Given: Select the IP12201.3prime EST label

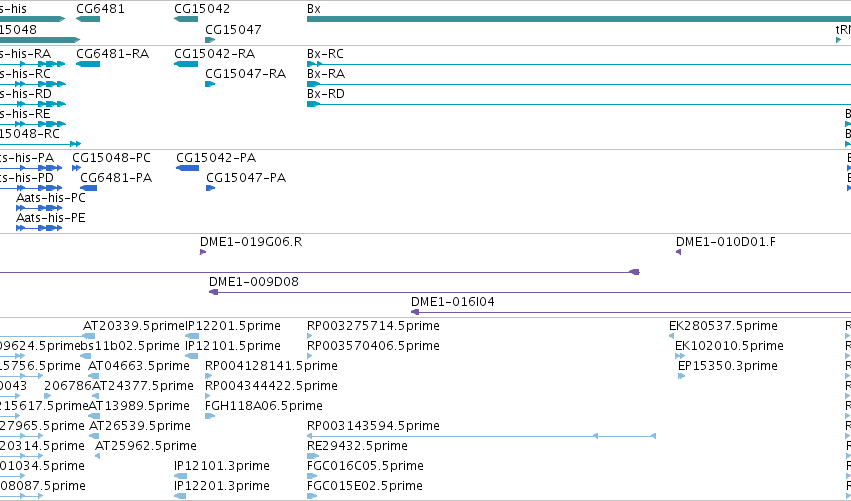Looking at the screenshot, I should click(222, 486).
